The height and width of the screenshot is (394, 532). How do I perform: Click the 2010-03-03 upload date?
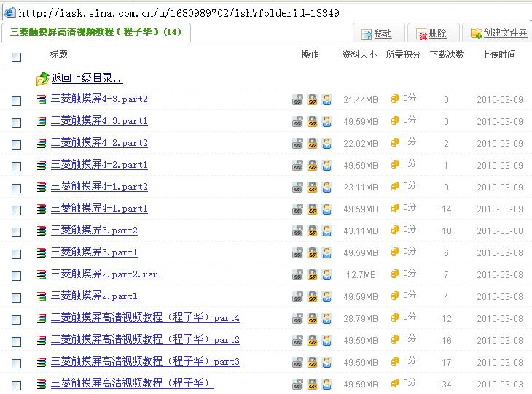pyautogui.click(x=500, y=384)
